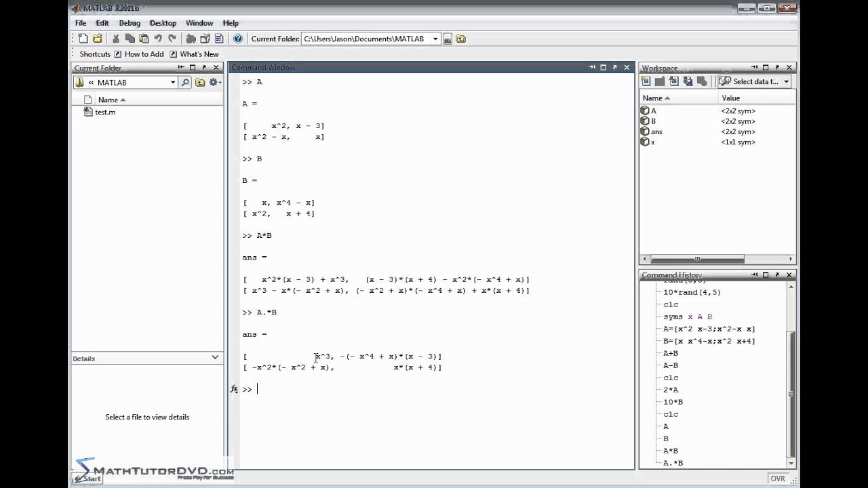
Task: Click the fx function browser icon
Action: 234,389
